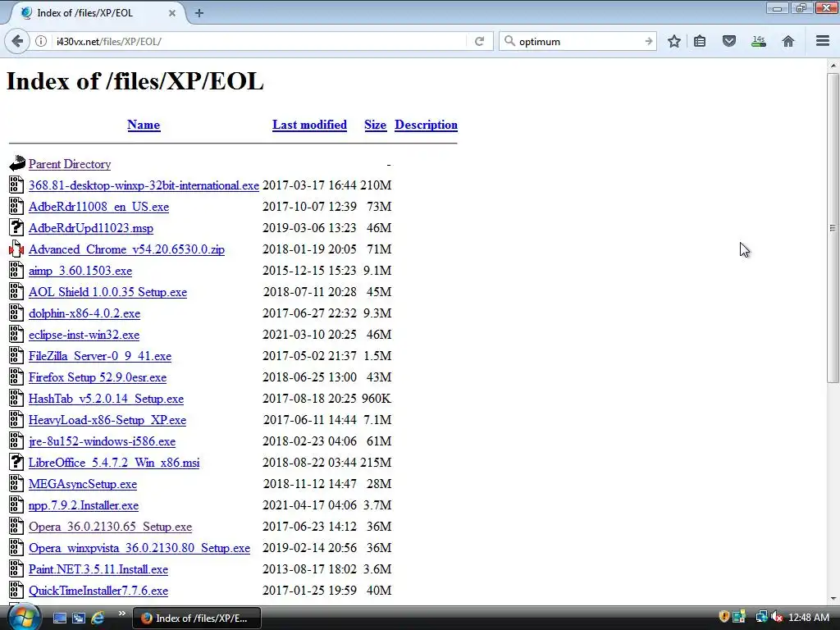The width and height of the screenshot is (840, 630).
Task: Download Firefox Setup 52.9.0esr.exe
Action: click(98, 377)
